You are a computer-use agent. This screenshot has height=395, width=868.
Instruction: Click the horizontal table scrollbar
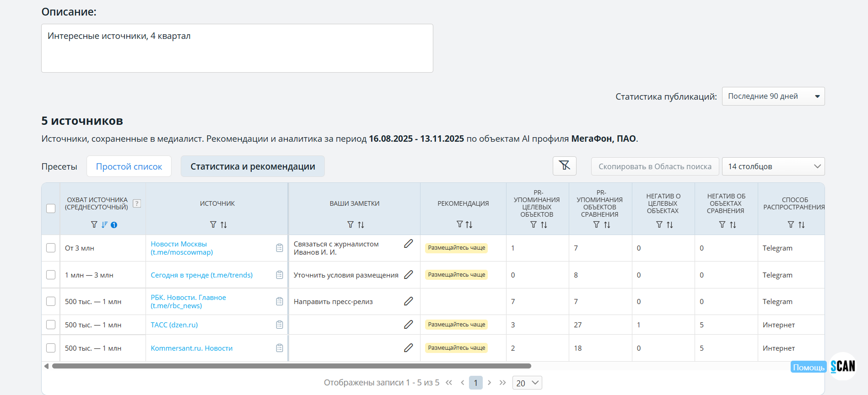click(291, 366)
